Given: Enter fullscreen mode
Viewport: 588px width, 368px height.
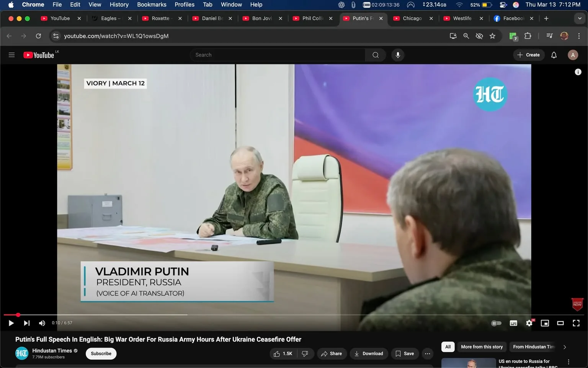Looking at the screenshot, I should (x=576, y=323).
